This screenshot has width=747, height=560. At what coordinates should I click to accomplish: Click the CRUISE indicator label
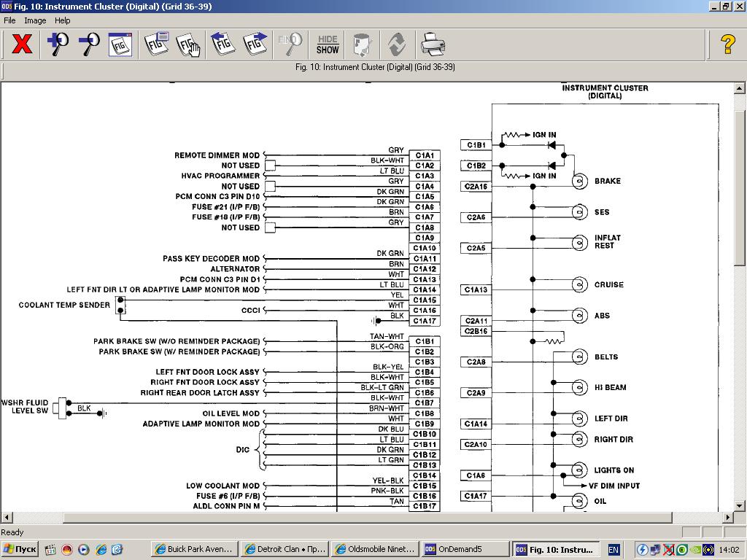(609, 284)
